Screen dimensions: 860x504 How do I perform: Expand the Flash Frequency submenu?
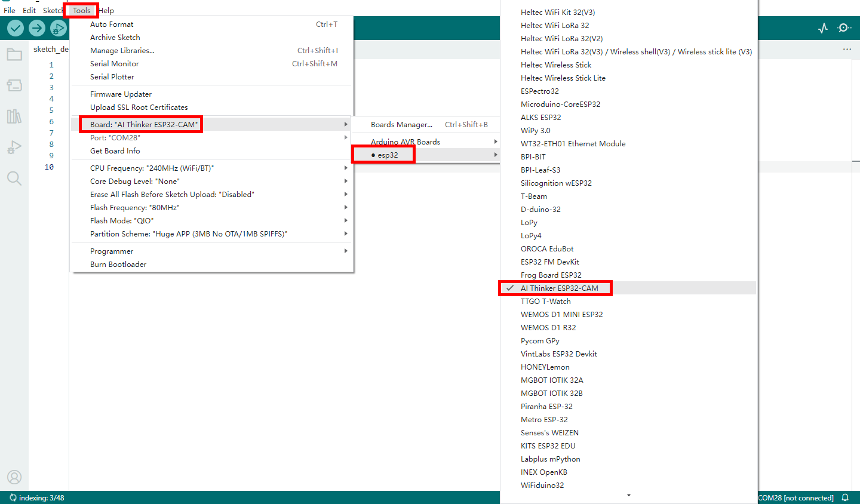(212, 208)
